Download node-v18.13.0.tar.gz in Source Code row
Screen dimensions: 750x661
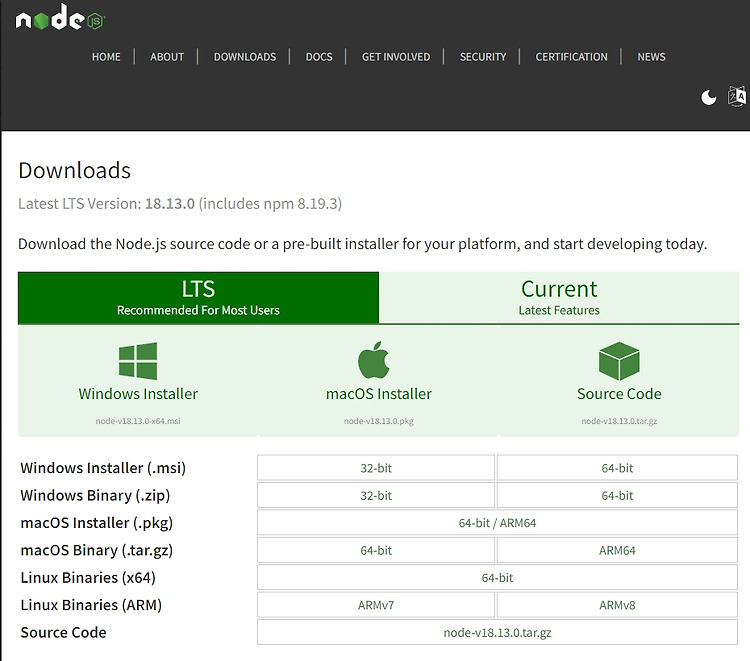pos(497,632)
